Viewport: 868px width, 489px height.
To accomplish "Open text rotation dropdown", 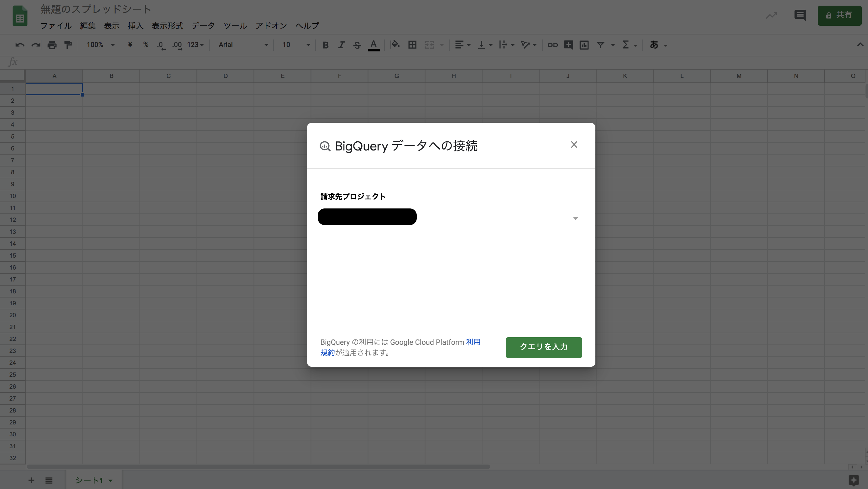I will coord(528,45).
